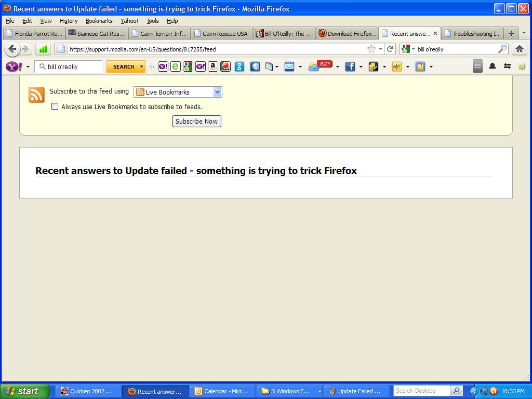Viewport: 532px width, 399px height.
Task: Open Update Failed window from taskbar
Action: pyautogui.click(x=356, y=391)
